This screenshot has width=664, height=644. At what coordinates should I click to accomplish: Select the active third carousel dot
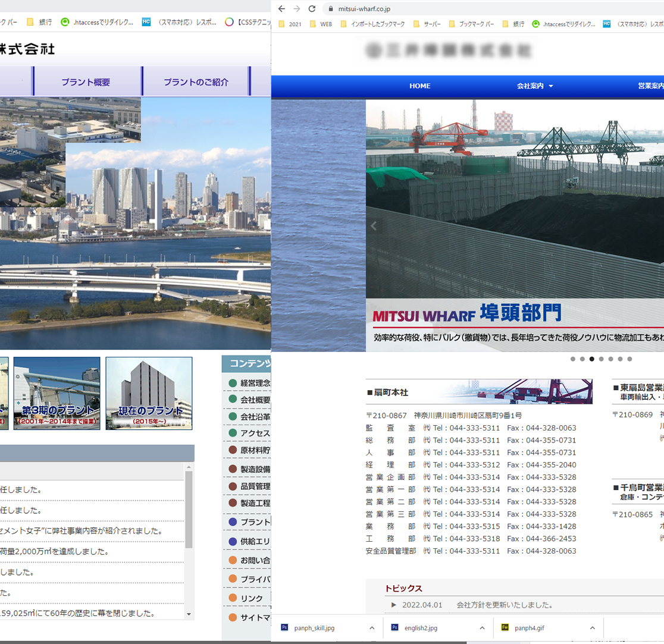click(x=592, y=359)
